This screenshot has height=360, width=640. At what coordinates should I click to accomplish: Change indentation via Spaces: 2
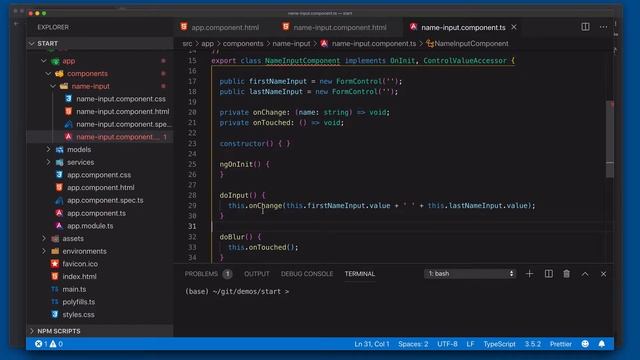[x=413, y=344]
